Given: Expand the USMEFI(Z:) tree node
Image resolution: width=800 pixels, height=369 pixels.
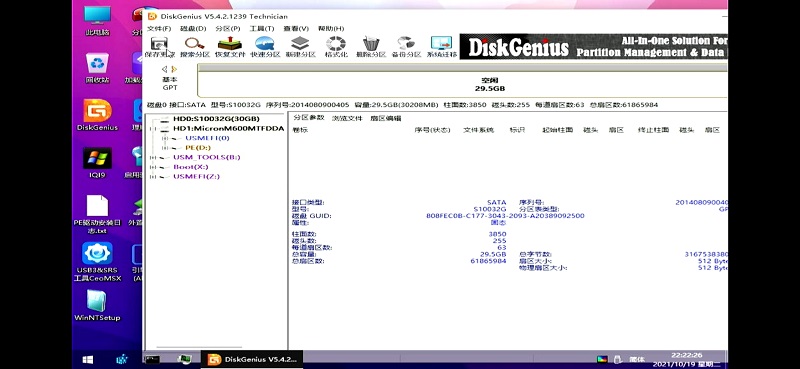Looking at the screenshot, I should (153, 177).
